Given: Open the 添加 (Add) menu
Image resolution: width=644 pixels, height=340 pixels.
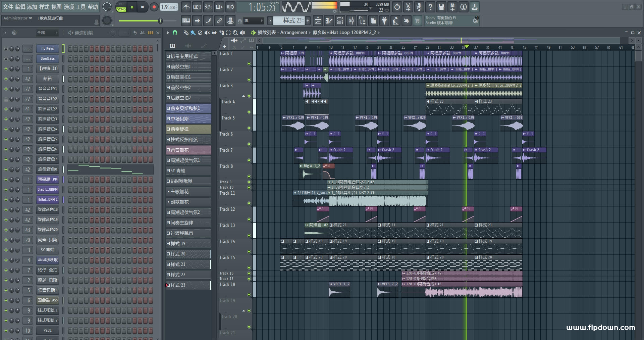Looking at the screenshot, I should click(x=32, y=7).
